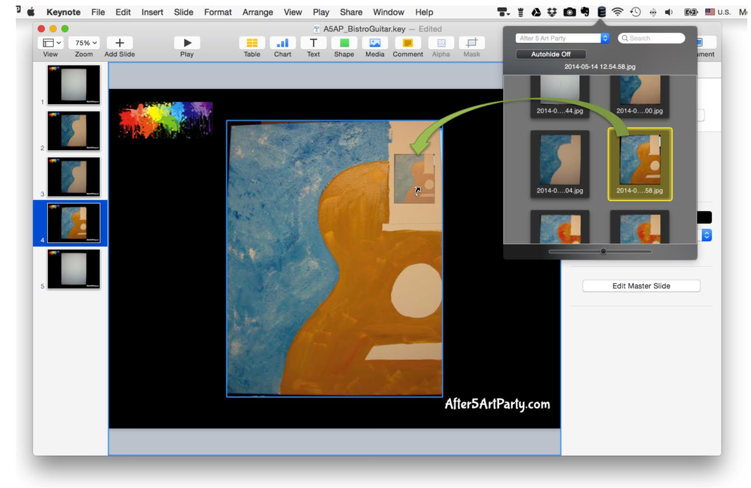Select the 2014-0....44.jpg thumbnail
This screenshot has width=751, height=488.
coord(560,96)
